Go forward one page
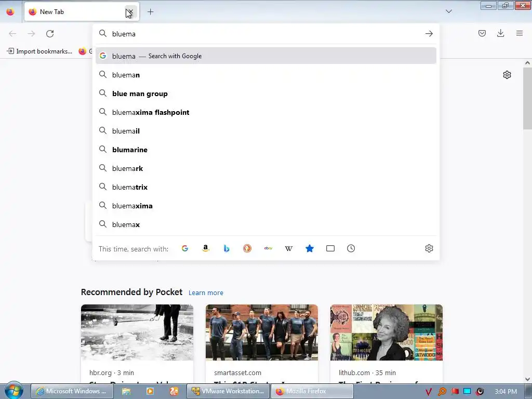Viewport: 532px width, 399px height. pos(31,34)
